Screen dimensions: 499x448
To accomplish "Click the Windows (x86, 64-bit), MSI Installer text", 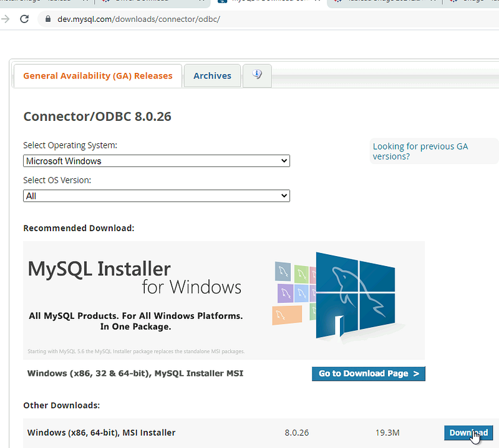I will [101, 432].
